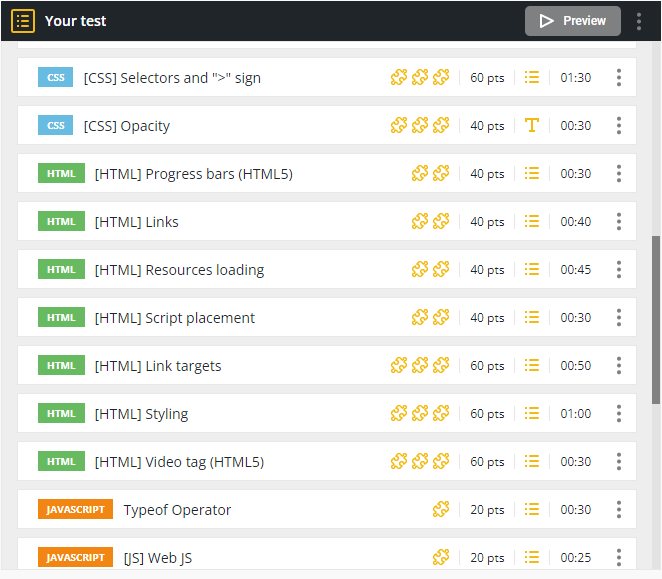This screenshot has height=579, width=662.
Task: Click the JAVASCRIPT badge on Typeof Operator
Action: click(75, 510)
